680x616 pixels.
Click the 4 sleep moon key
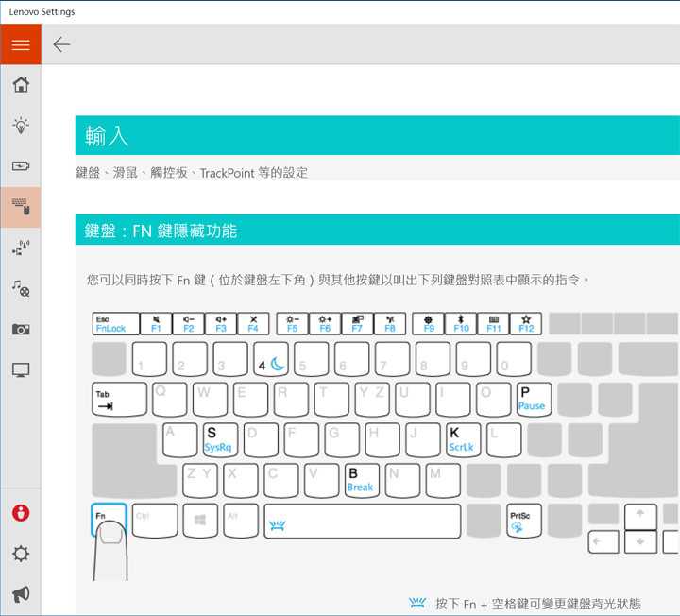coord(273,360)
